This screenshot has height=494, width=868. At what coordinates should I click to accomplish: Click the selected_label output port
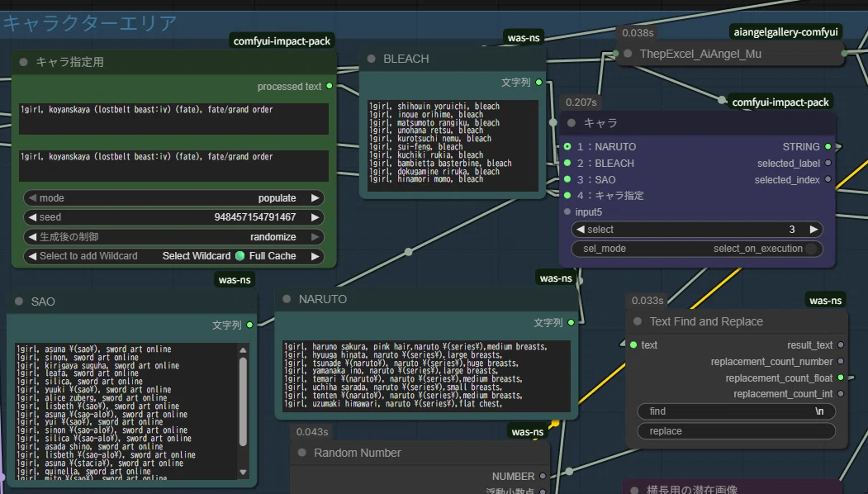[828, 163]
